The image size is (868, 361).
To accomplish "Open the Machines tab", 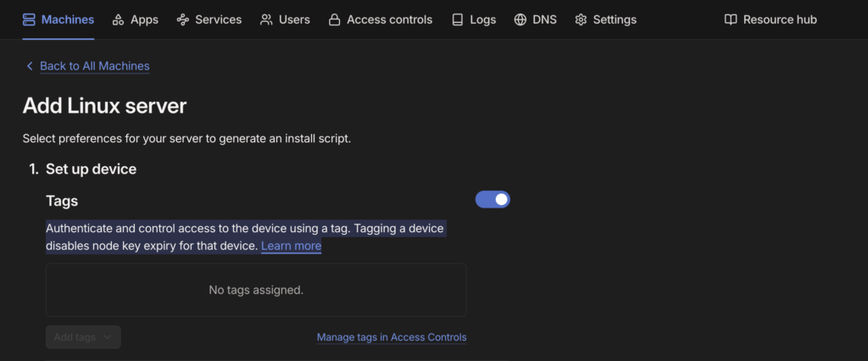I will coord(58,19).
